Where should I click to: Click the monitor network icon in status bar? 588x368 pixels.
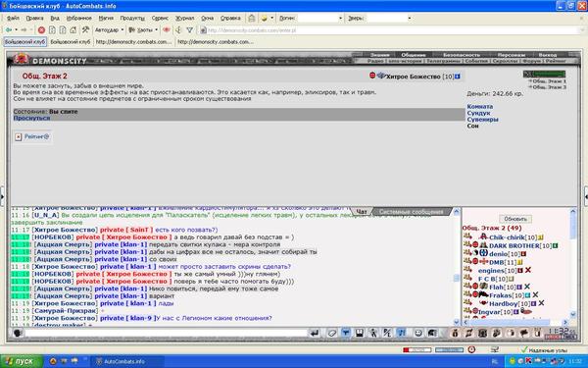495,349
